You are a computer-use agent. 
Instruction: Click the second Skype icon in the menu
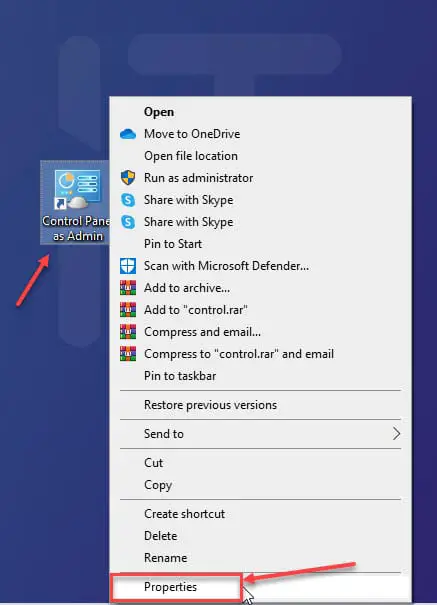coord(128,222)
